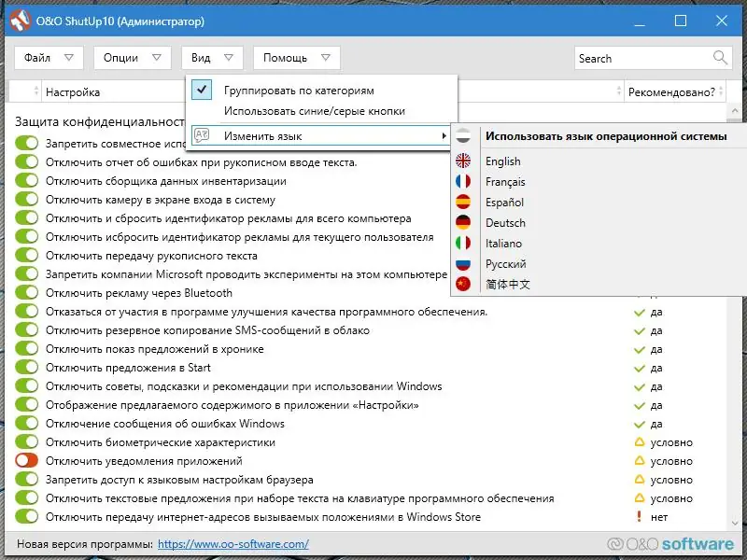This screenshot has width=747, height=560.
Task: Select the Français flag icon
Action: 462,181
